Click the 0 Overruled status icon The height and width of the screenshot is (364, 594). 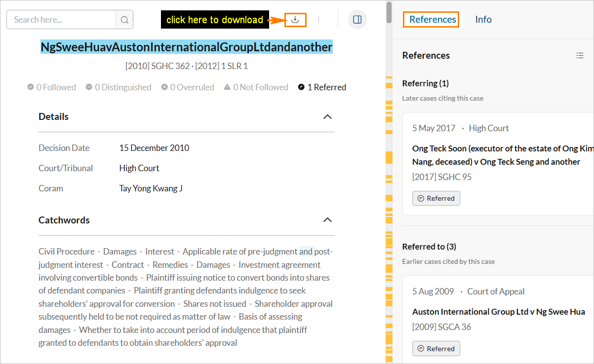pyautogui.click(x=164, y=87)
